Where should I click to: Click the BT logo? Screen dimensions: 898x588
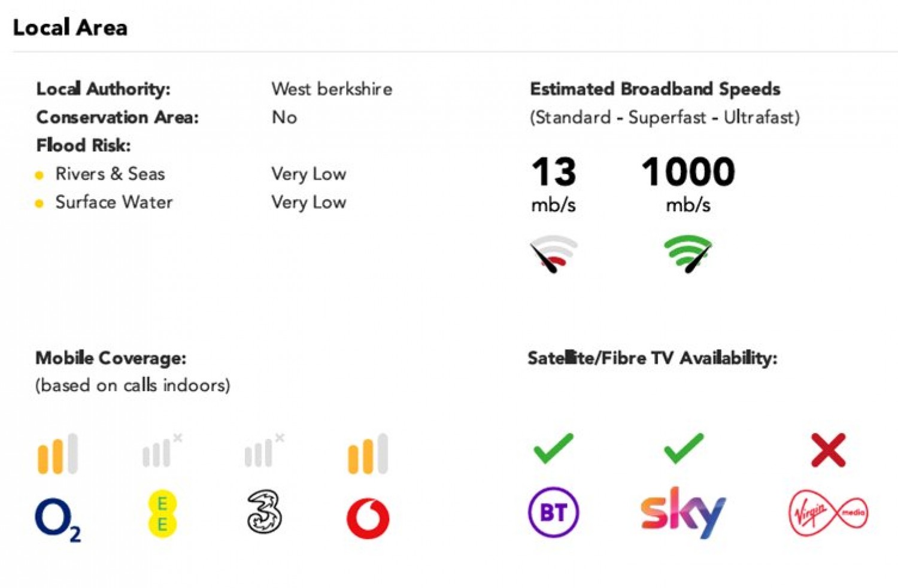tap(553, 512)
